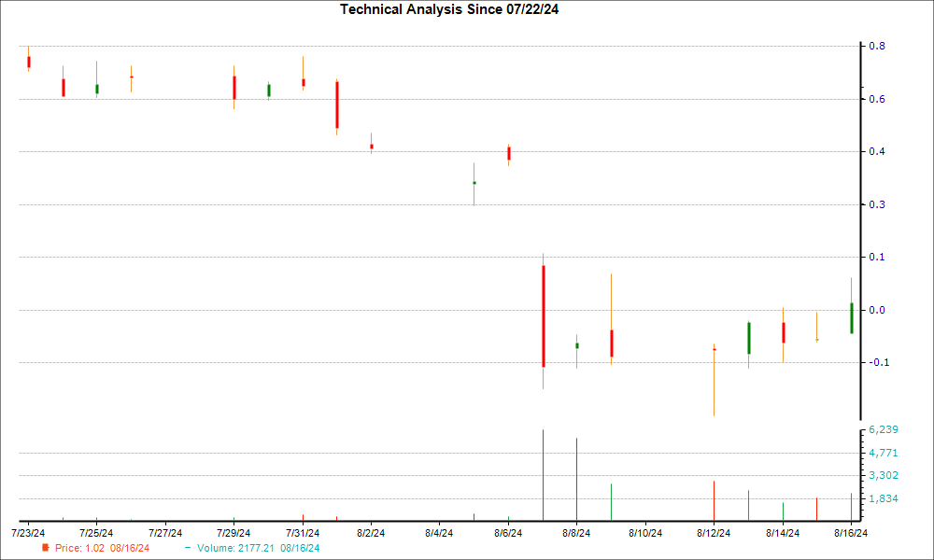Select the Price legend marker icon

tap(44, 548)
